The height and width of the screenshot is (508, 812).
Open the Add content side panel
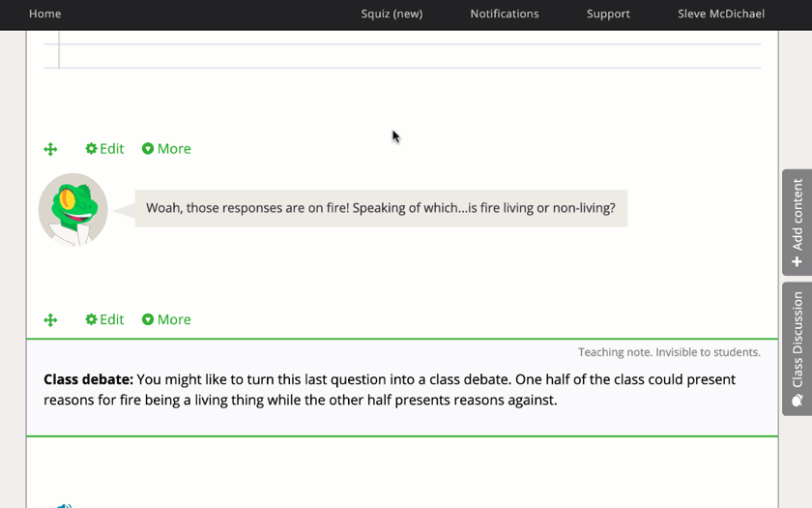[797, 223]
